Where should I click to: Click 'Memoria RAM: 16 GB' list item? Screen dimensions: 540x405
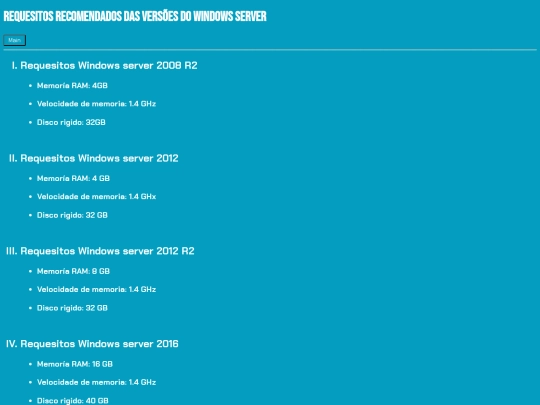(x=75, y=364)
